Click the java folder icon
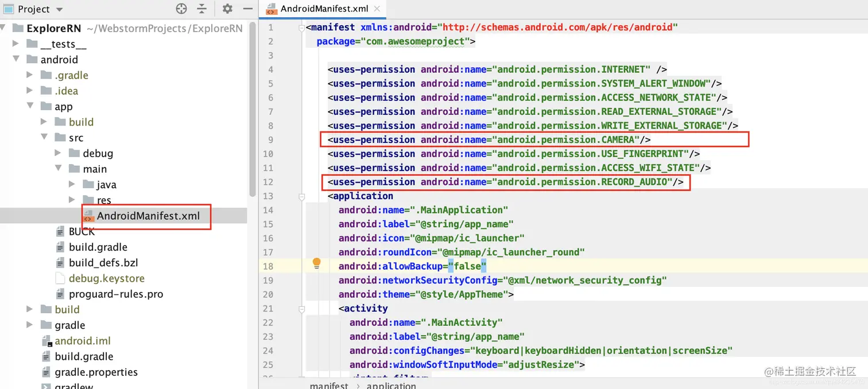This screenshot has width=868, height=389. [88, 184]
